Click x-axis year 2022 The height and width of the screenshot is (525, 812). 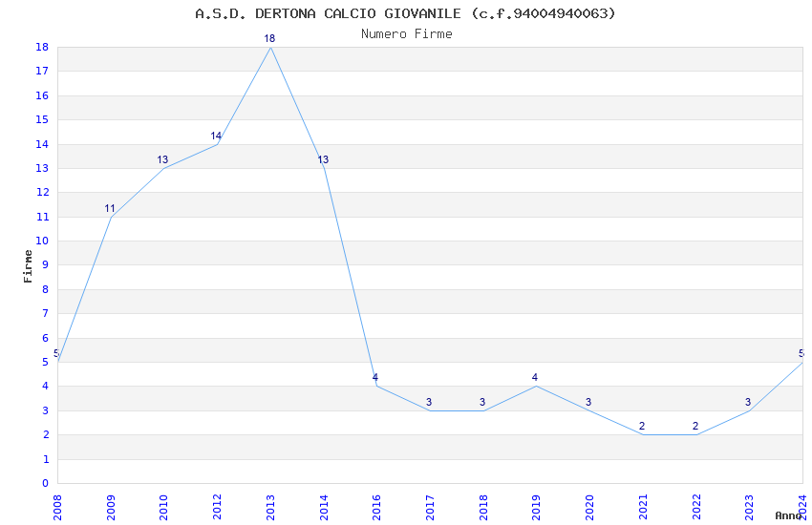(x=696, y=507)
